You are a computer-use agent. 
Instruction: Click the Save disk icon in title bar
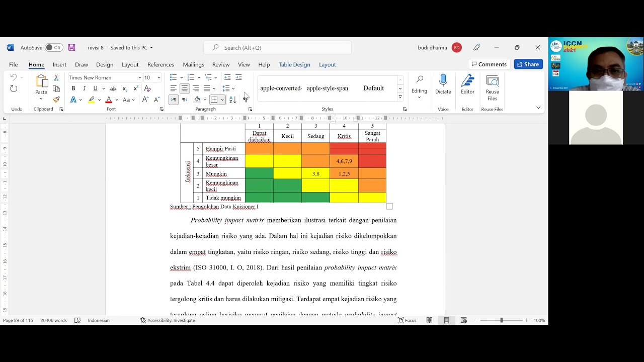(72, 48)
